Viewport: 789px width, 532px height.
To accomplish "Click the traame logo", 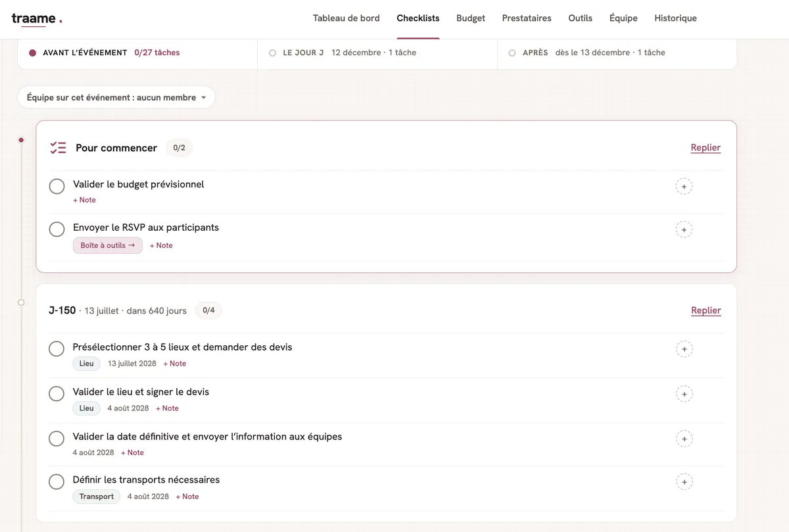I will click(x=37, y=18).
